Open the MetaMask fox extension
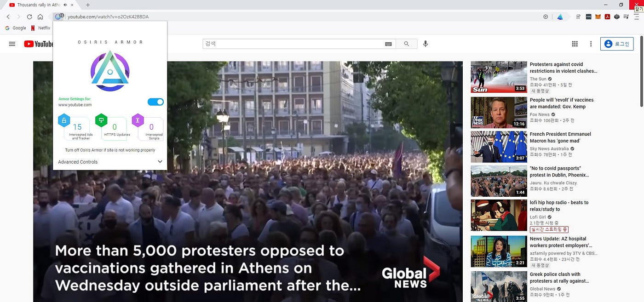This screenshot has width=644, height=302. (598, 17)
